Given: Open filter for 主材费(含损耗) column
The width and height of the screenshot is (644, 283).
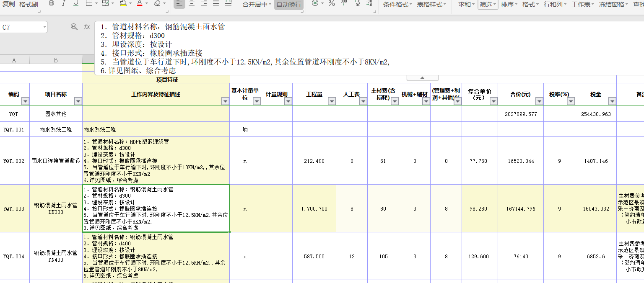Looking at the screenshot, I should [x=395, y=101].
